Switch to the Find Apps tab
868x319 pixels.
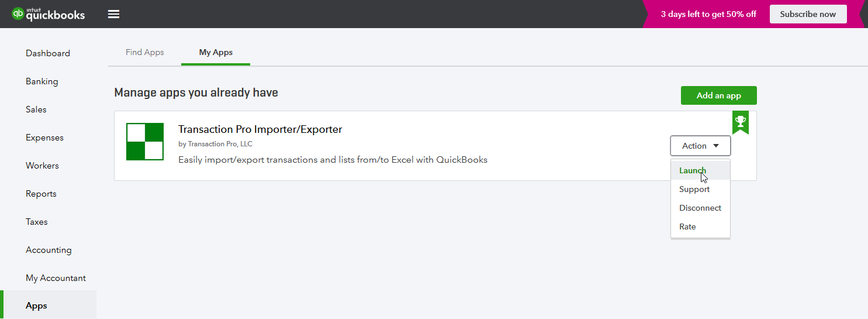[145, 52]
